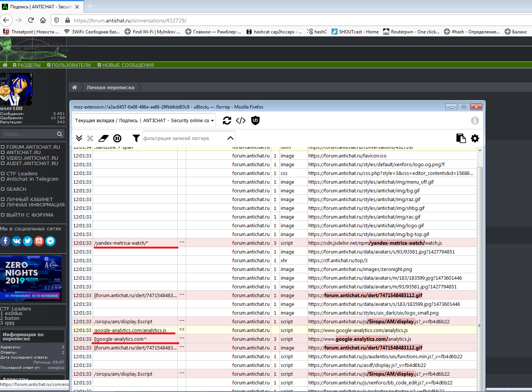
Task: Open the РАЗДЕЛЫ menu item
Action: [x=29, y=65]
